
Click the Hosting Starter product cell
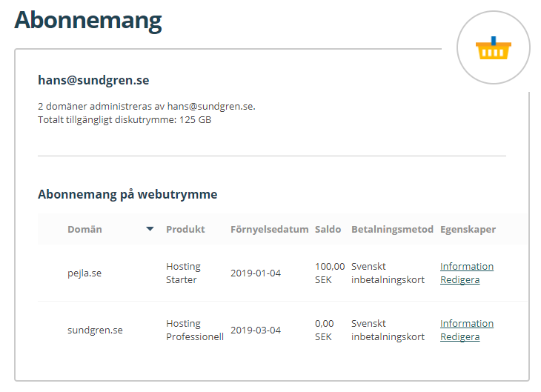pyautogui.click(x=183, y=273)
